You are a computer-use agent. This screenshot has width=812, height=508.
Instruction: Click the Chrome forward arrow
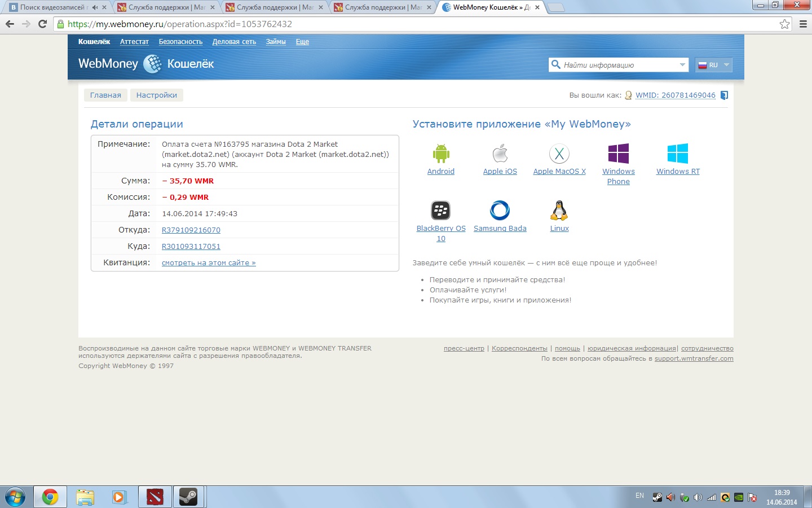coord(26,24)
